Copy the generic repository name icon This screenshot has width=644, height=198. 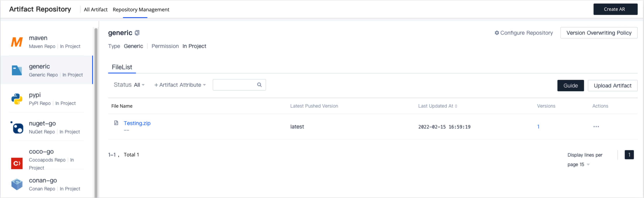(x=137, y=33)
